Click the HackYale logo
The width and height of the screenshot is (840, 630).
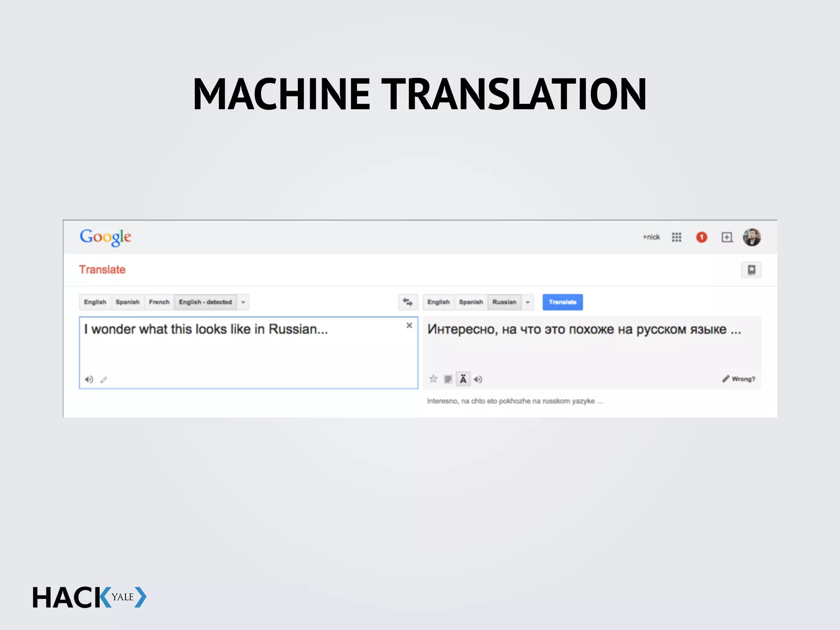click(x=89, y=597)
